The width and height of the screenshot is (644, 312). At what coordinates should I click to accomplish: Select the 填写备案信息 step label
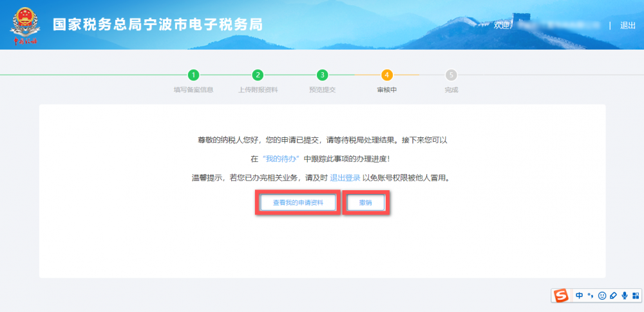click(193, 90)
